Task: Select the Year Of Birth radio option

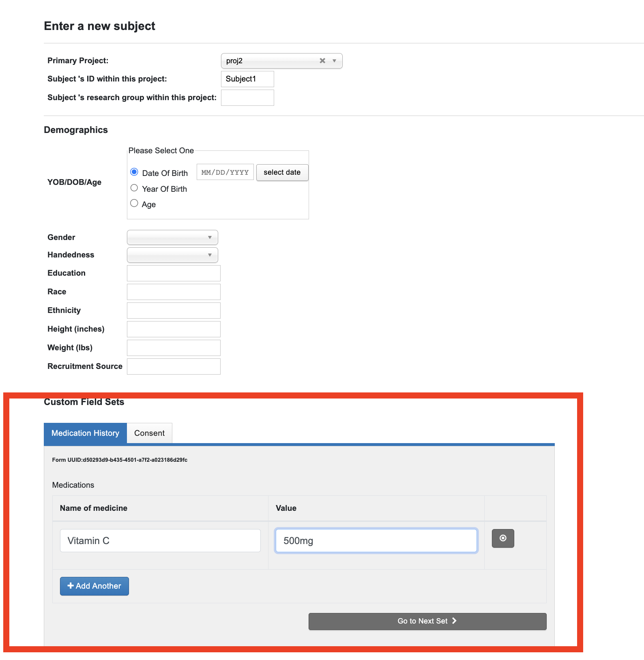Action: click(x=134, y=188)
